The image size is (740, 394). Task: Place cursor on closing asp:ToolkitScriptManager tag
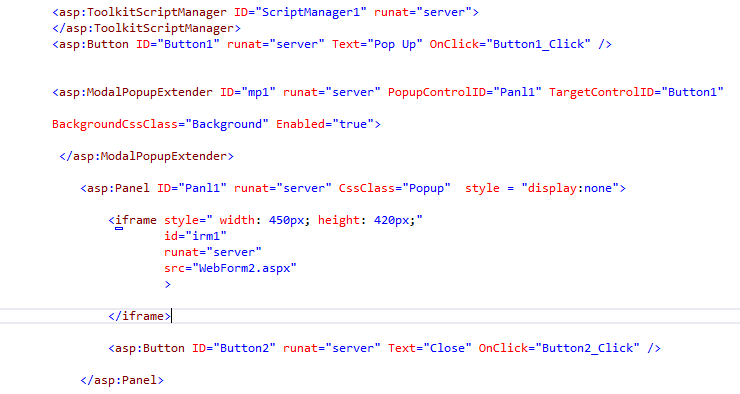pyautogui.click(x=146, y=28)
